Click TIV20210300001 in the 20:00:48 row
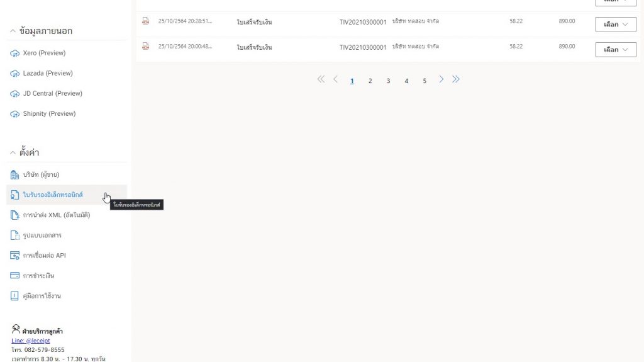This screenshot has height=362, width=644. coord(363,47)
